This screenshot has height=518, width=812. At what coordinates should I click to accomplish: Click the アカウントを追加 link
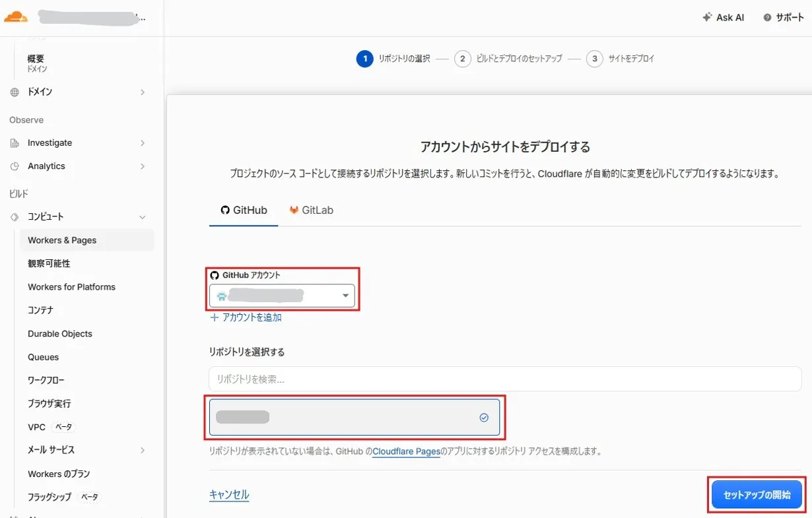[246, 317]
